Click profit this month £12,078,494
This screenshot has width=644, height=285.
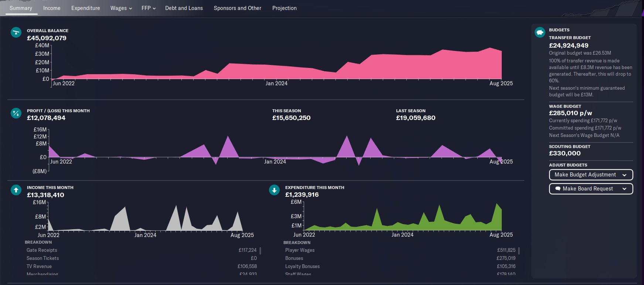[x=46, y=118]
